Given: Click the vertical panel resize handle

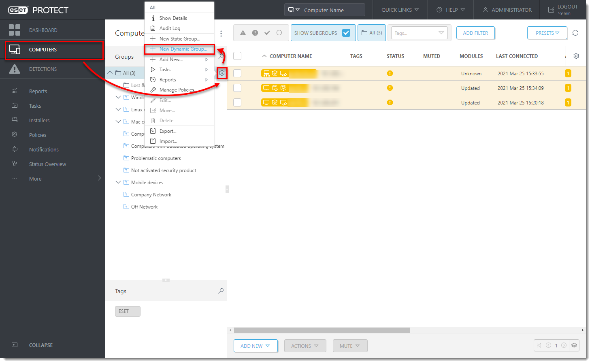Looking at the screenshot, I should tap(227, 189).
